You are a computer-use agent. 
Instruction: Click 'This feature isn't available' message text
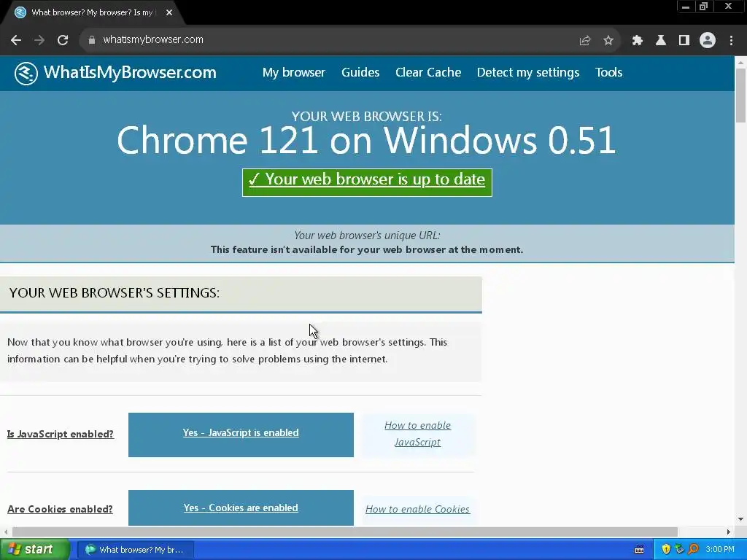click(367, 249)
